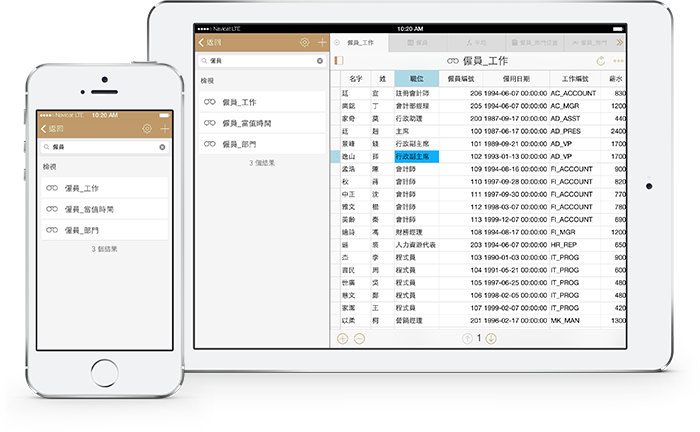Screen dimensions: 700x432
Task: Click the small circle icon left of the 僱員_工作 tab
Action: 337,42
